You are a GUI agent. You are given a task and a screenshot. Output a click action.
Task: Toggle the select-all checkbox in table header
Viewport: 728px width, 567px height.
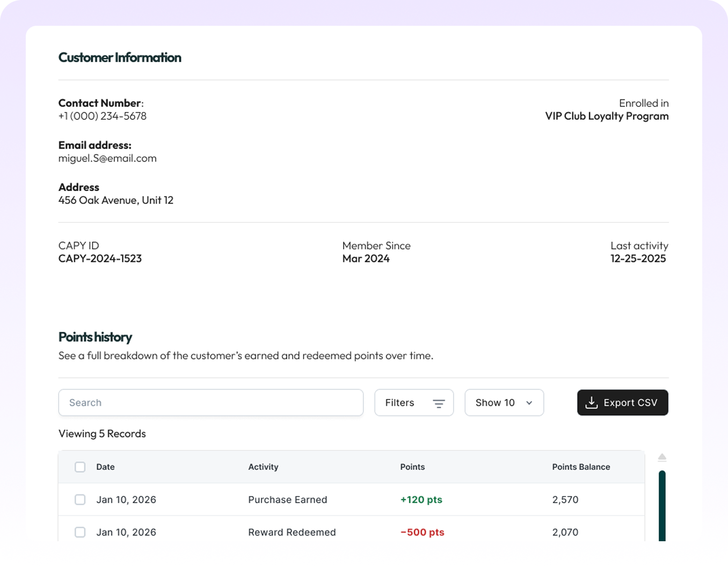pyautogui.click(x=80, y=467)
